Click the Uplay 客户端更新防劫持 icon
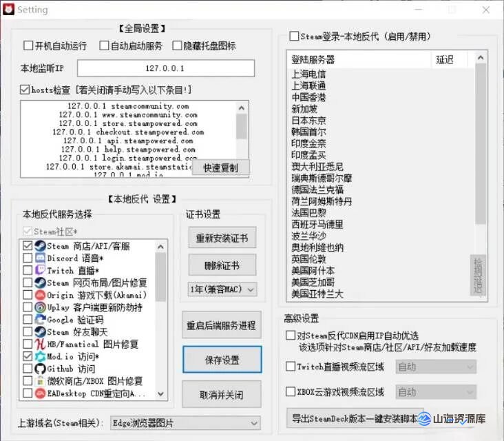 [40, 307]
